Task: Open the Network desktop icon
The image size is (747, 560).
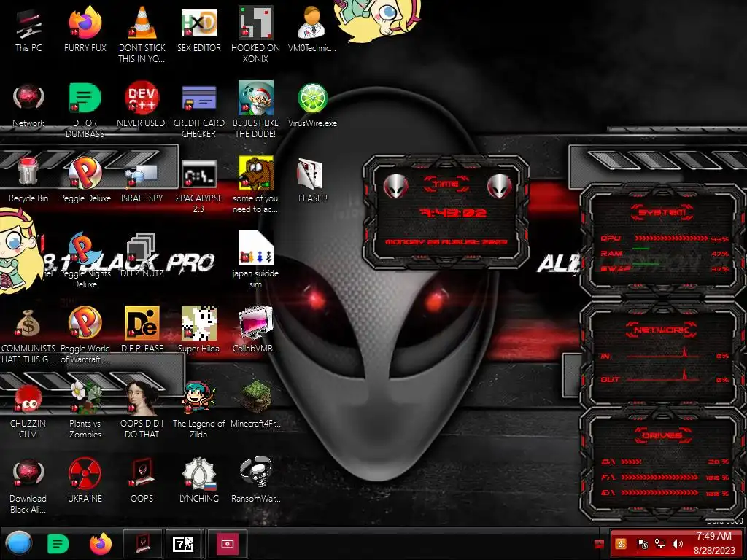Action: point(28,105)
